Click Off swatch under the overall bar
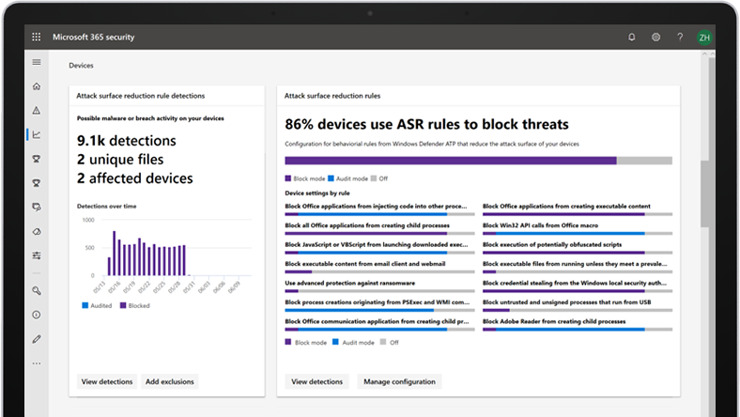This screenshot has height=417, width=740. point(374,178)
